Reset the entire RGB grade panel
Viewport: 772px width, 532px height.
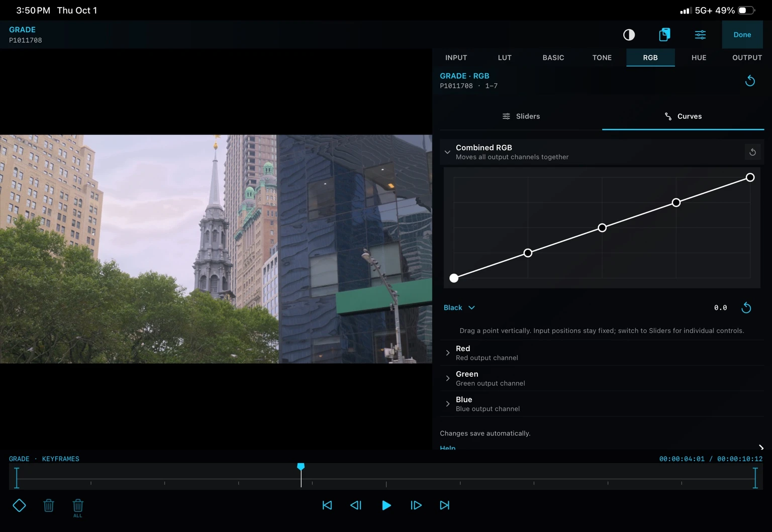tap(750, 81)
